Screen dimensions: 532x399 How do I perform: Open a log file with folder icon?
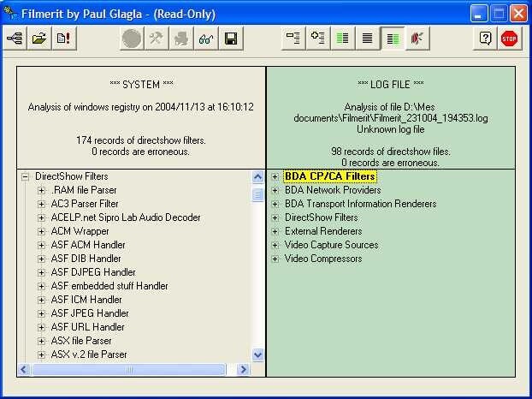tap(39, 39)
